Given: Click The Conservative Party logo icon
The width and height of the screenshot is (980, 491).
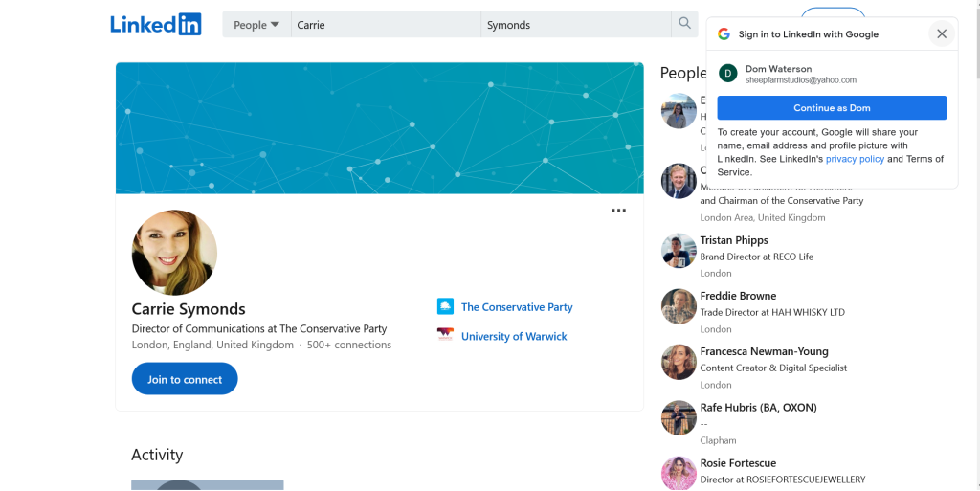Looking at the screenshot, I should [445, 306].
